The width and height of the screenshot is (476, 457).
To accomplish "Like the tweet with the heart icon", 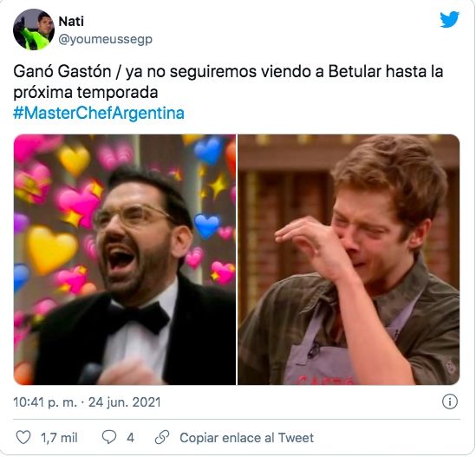I will (23, 437).
